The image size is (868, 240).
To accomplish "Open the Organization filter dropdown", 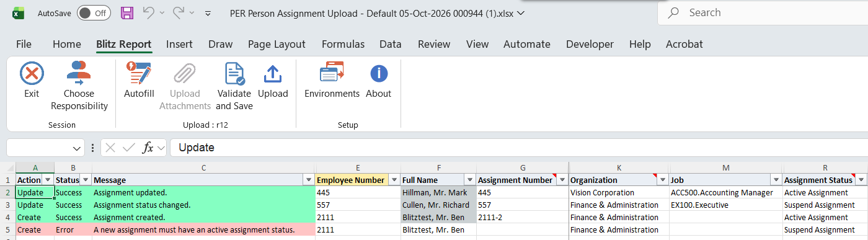I will coord(663,180).
